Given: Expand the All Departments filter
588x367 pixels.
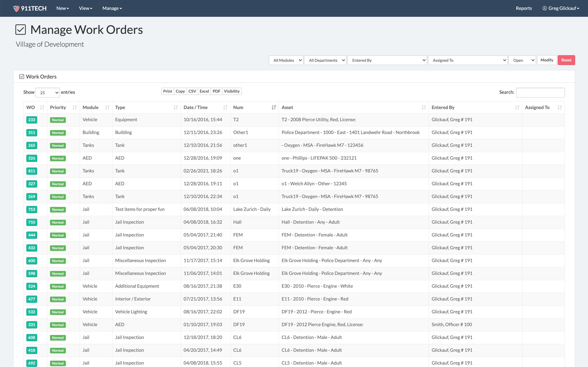Looking at the screenshot, I should 325,60.
